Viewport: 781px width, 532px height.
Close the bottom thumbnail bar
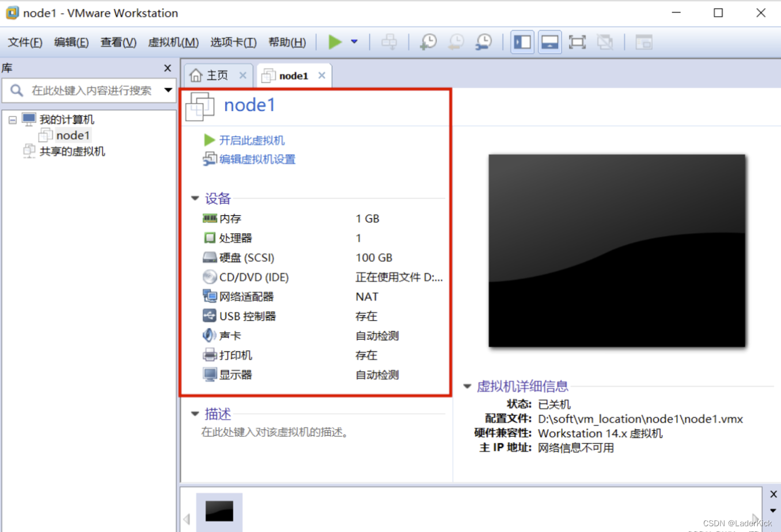point(774,494)
